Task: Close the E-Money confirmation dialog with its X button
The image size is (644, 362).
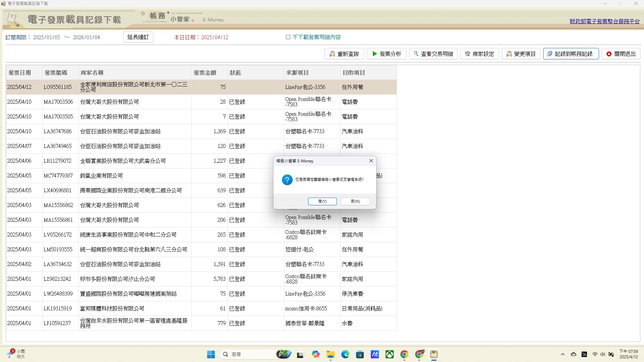Action: pyautogui.click(x=371, y=161)
